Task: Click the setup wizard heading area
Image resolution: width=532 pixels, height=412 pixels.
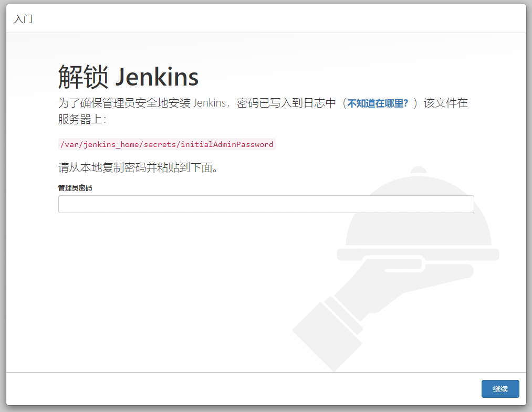Action: [x=128, y=77]
